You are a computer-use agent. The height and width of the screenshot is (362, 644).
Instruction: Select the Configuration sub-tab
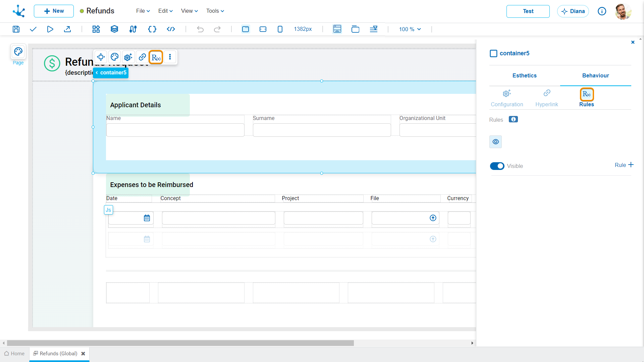point(507,98)
